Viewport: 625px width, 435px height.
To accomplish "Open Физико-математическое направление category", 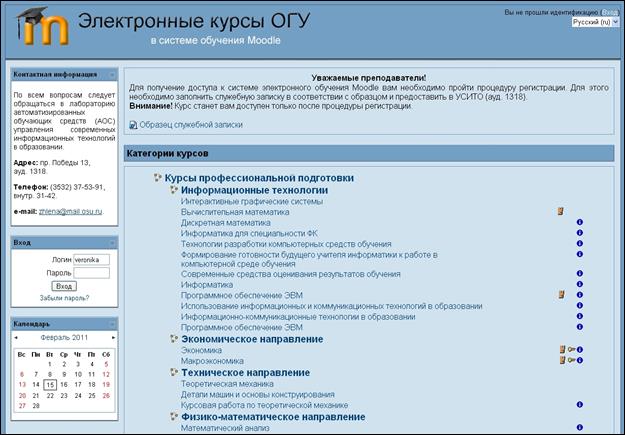I will tap(273, 417).
